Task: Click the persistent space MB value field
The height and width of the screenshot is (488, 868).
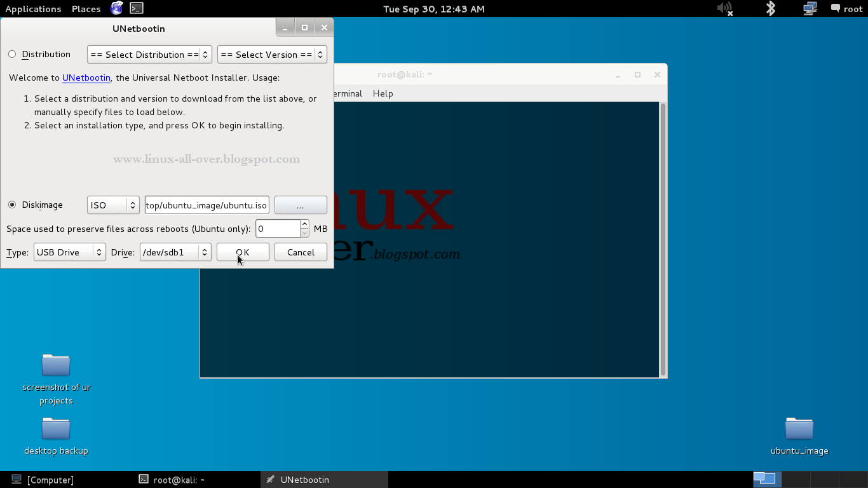Action: pos(278,229)
